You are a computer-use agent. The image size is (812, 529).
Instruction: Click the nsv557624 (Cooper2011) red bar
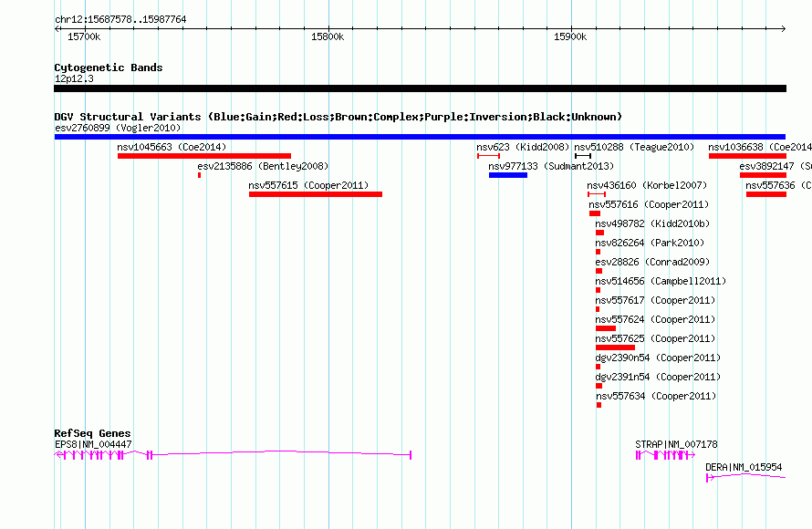click(606, 328)
